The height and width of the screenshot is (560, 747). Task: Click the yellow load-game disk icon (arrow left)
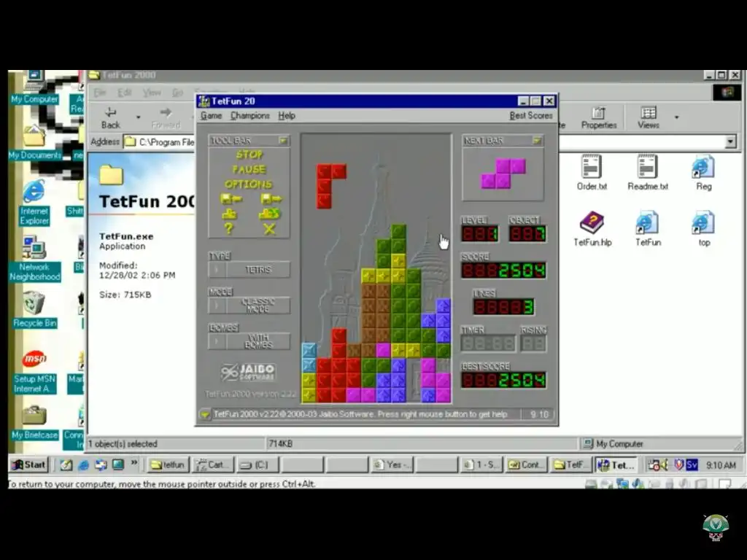(231, 199)
